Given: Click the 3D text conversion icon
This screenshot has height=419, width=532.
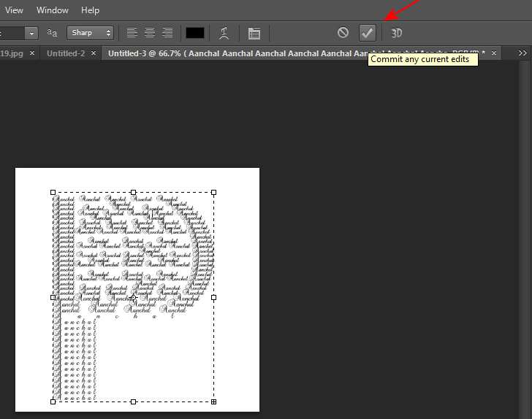Looking at the screenshot, I should click(x=396, y=33).
